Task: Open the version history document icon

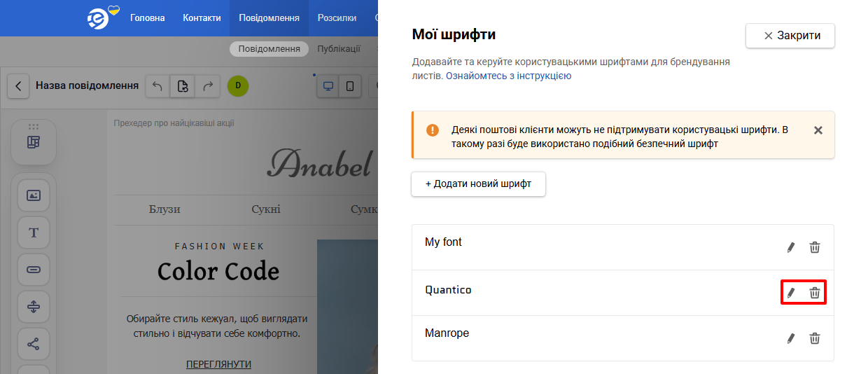Action: [182, 86]
